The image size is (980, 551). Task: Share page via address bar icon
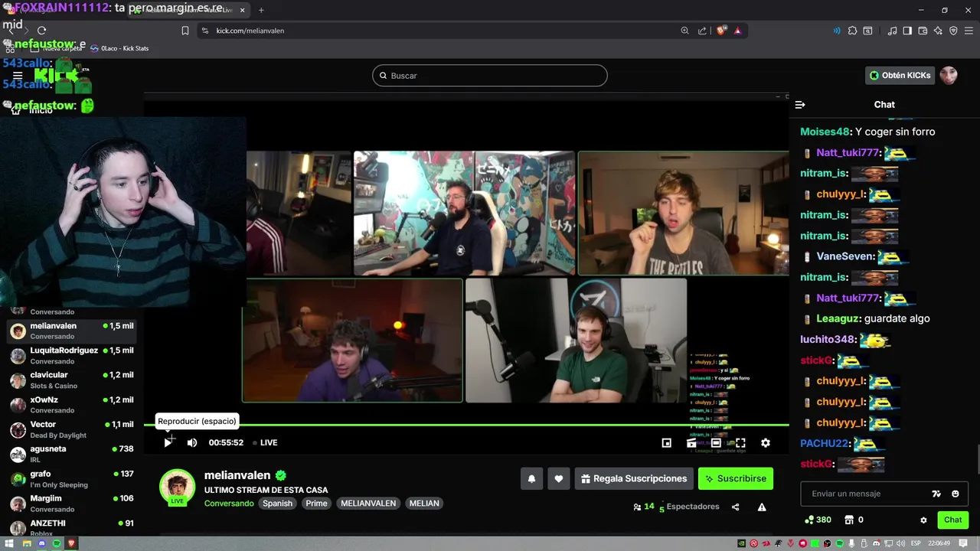[x=702, y=31]
